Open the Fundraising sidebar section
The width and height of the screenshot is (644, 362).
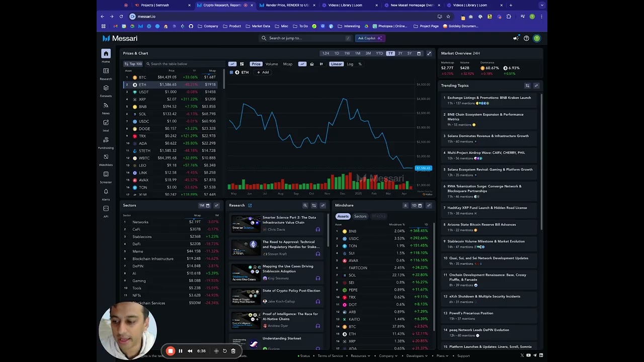pyautogui.click(x=106, y=142)
